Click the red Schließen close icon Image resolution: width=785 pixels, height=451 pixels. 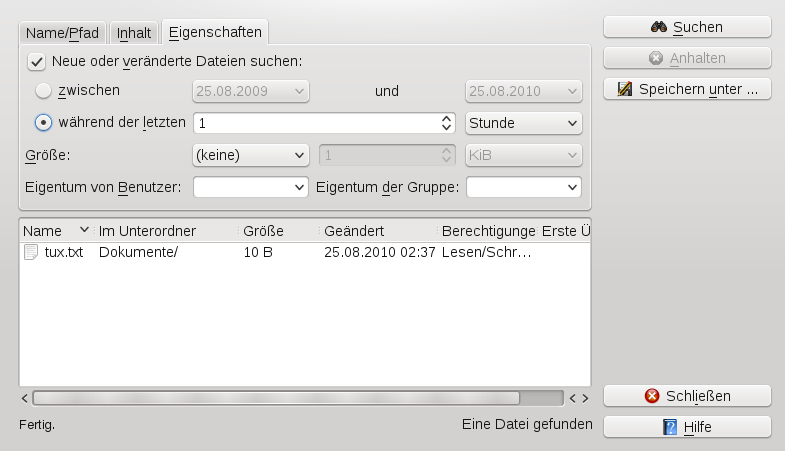coord(653,396)
